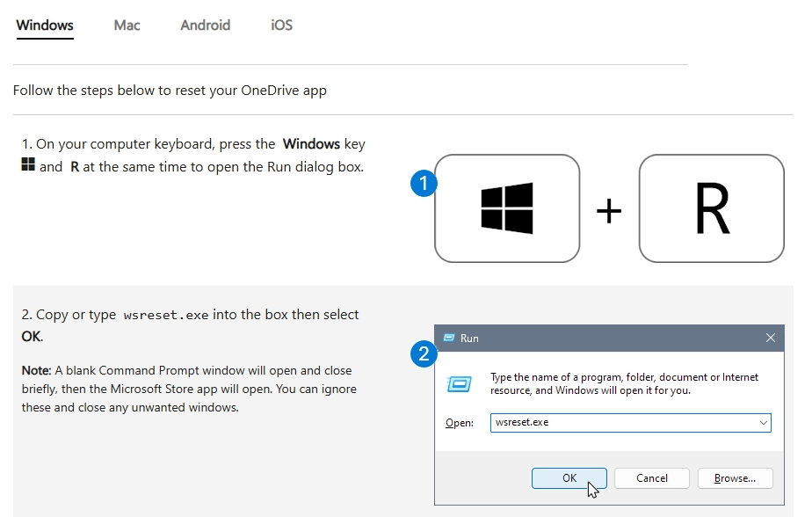Viewport: 812px width, 517px height.
Task: Select the iOS tab
Action: [x=282, y=25]
